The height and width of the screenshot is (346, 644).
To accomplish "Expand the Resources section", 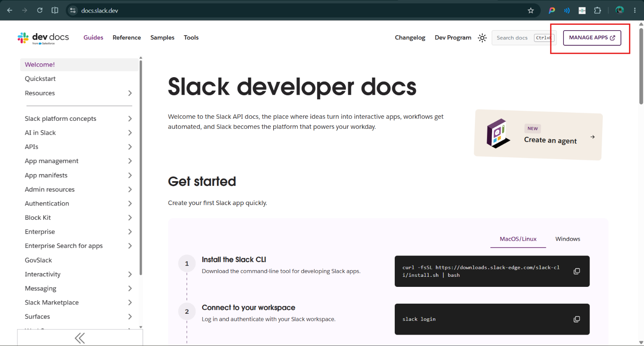I will pos(130,93).
